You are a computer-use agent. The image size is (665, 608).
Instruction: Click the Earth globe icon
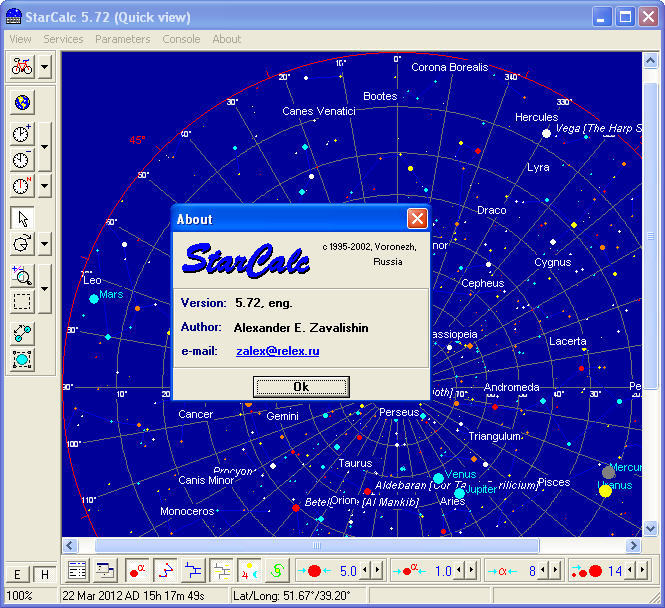22,102
